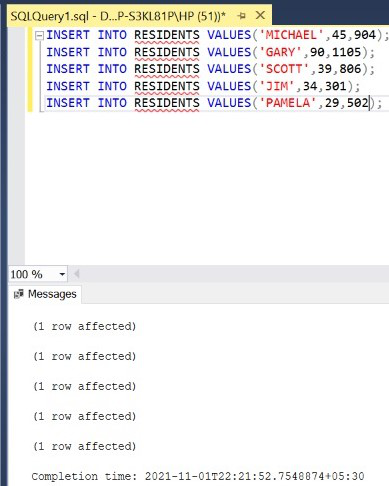Collapse the INSERT statements outline block

coord(39,35)
